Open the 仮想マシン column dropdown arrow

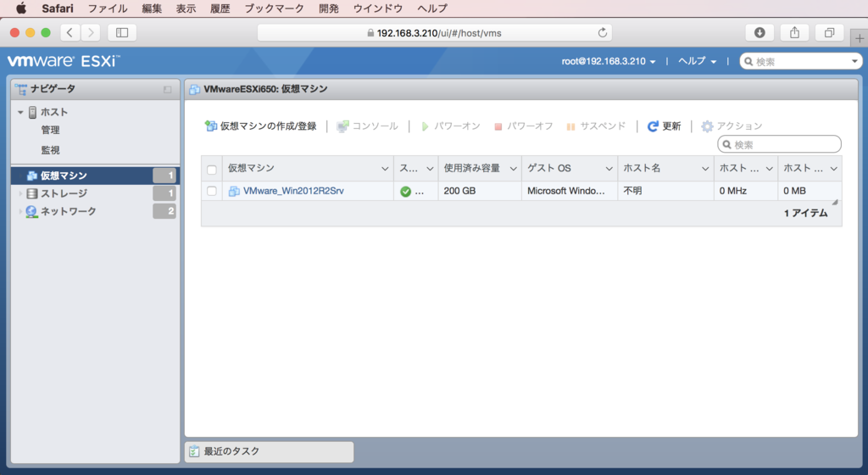(385, 169)
